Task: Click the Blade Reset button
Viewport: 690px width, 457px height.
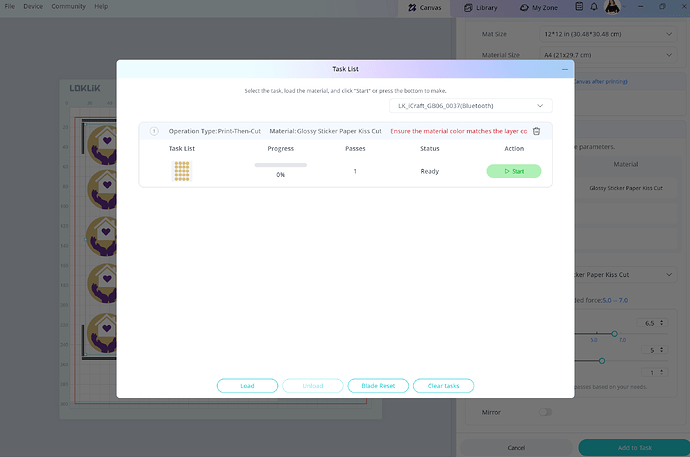Action: (378, 386)
